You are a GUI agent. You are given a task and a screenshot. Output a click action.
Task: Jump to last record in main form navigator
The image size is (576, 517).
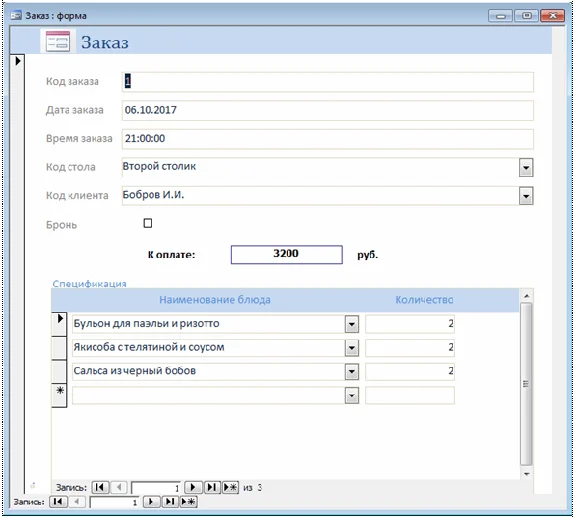pos(170,502)
